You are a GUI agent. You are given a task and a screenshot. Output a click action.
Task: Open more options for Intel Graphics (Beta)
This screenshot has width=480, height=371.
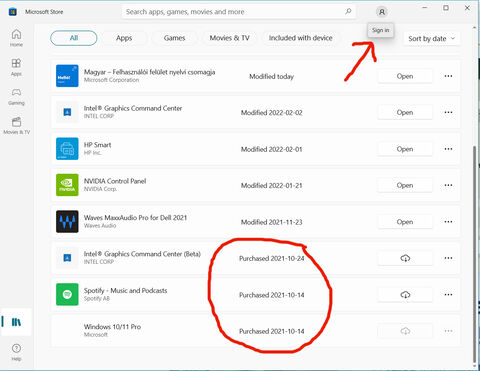448,258
